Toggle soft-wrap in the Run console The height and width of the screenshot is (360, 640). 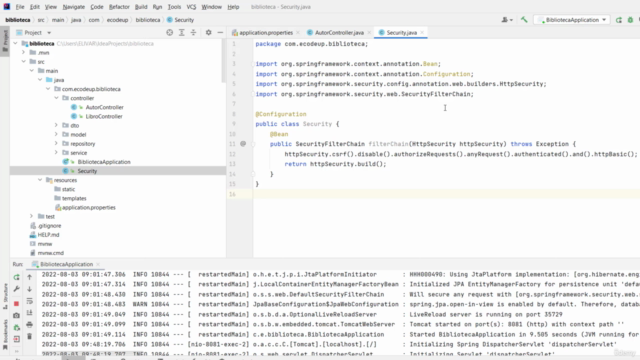click(29, 301)
